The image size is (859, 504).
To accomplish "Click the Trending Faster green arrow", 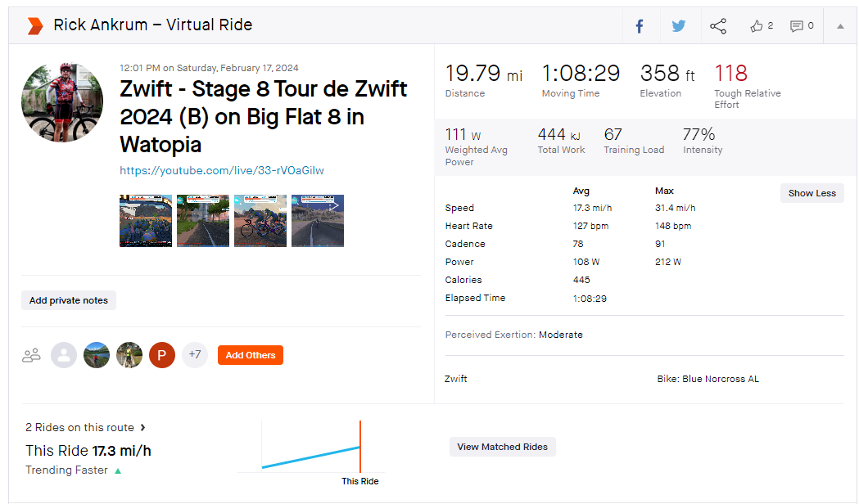I will point(118,470).
